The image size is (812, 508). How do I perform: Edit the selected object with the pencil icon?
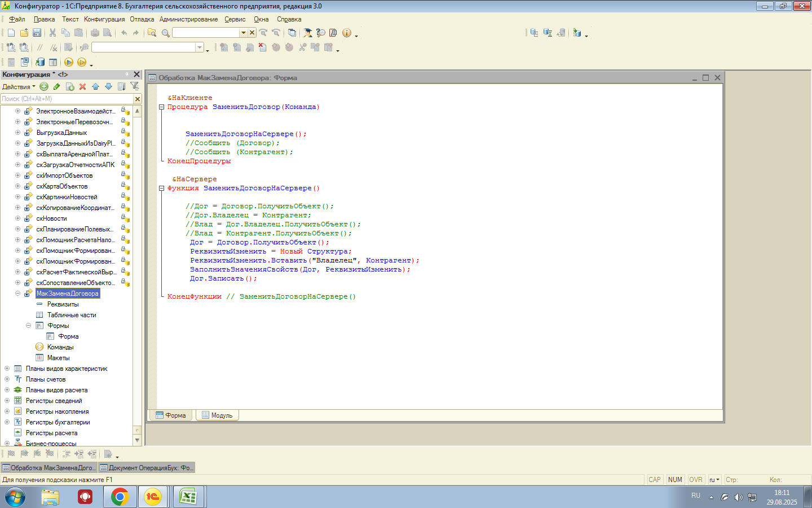tap(56, 86)
